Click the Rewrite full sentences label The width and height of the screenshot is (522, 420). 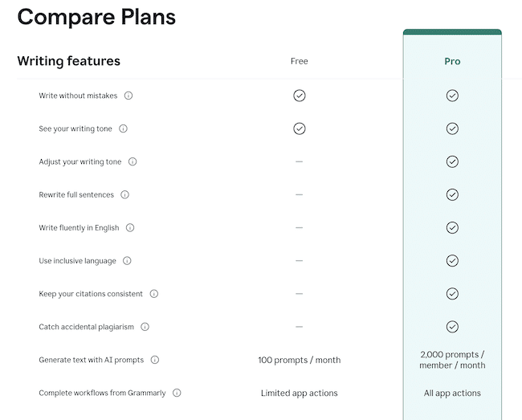76,194
